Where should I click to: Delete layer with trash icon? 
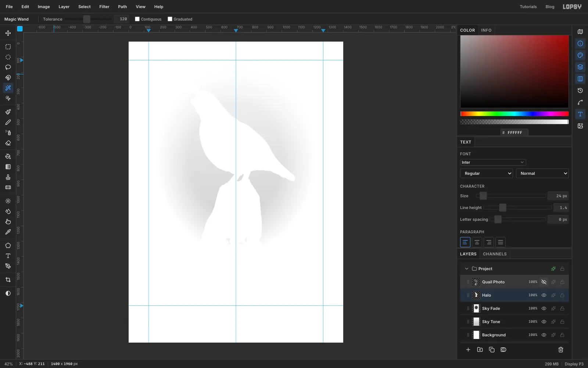tap(561, 350)
